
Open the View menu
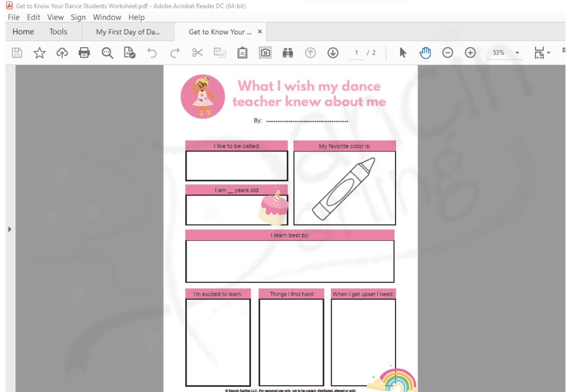tap(55, 17)
